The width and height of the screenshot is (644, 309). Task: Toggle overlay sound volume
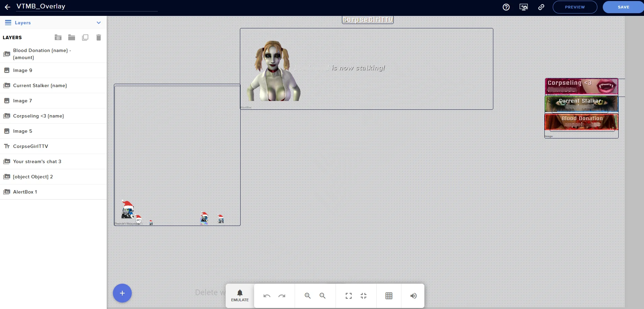click(414, 296)
